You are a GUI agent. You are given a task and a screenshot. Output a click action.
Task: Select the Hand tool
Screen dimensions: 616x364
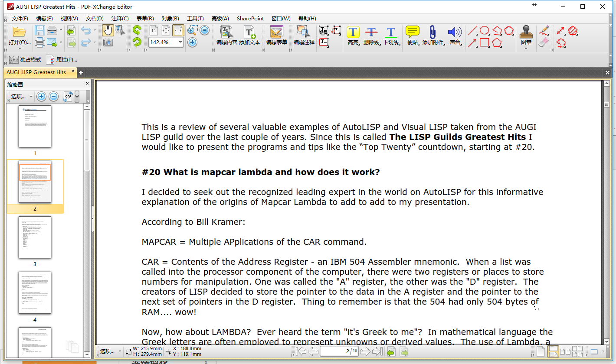[108, 30]
